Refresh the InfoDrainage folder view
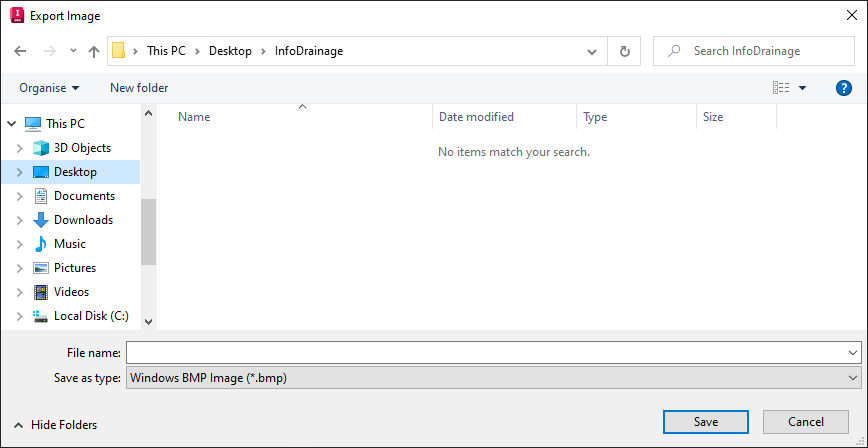868x448 pixels. pyautogui.click(x=624, y=52)
